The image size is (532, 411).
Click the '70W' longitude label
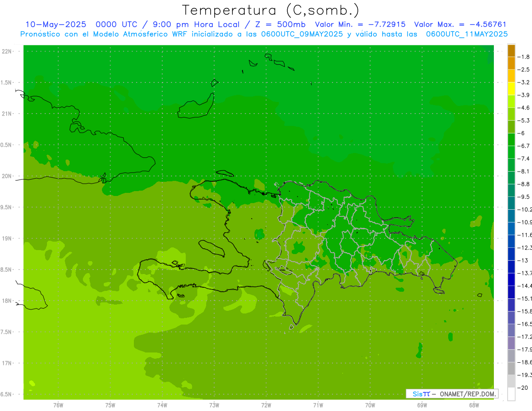[370, 405]
